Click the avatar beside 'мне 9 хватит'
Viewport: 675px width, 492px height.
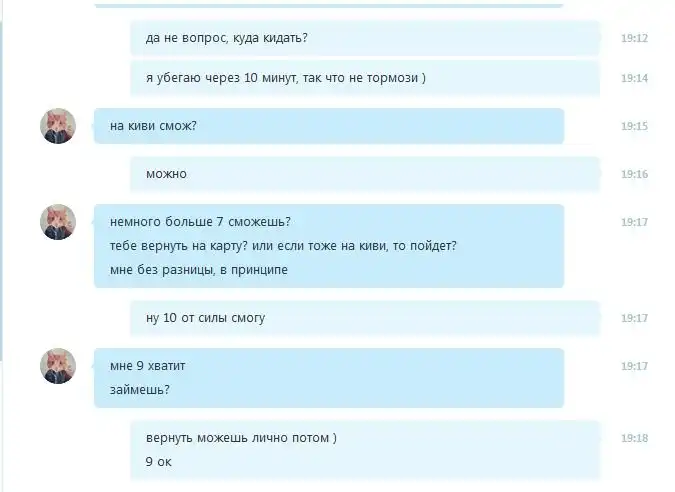(58, 365)
